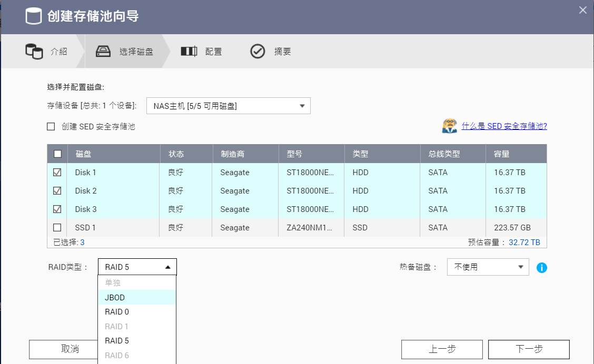The image size is (594, 364).
Task: Click the 选择磁盘 step drive icon
Action: [103, 52]
